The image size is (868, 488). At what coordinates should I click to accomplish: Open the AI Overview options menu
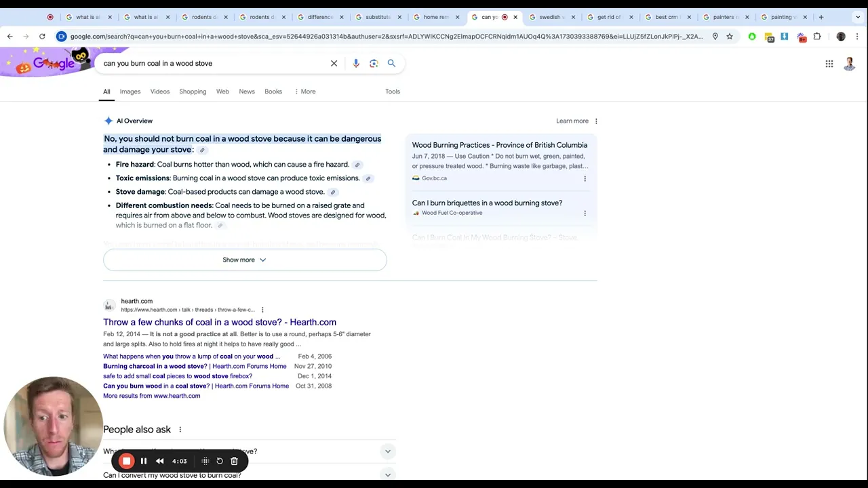click(x=596, y=121)
